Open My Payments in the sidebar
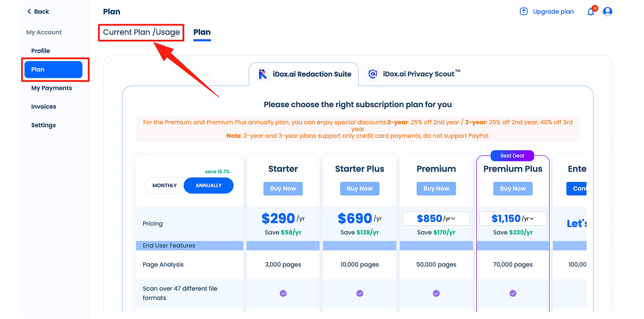 [52, 88]
